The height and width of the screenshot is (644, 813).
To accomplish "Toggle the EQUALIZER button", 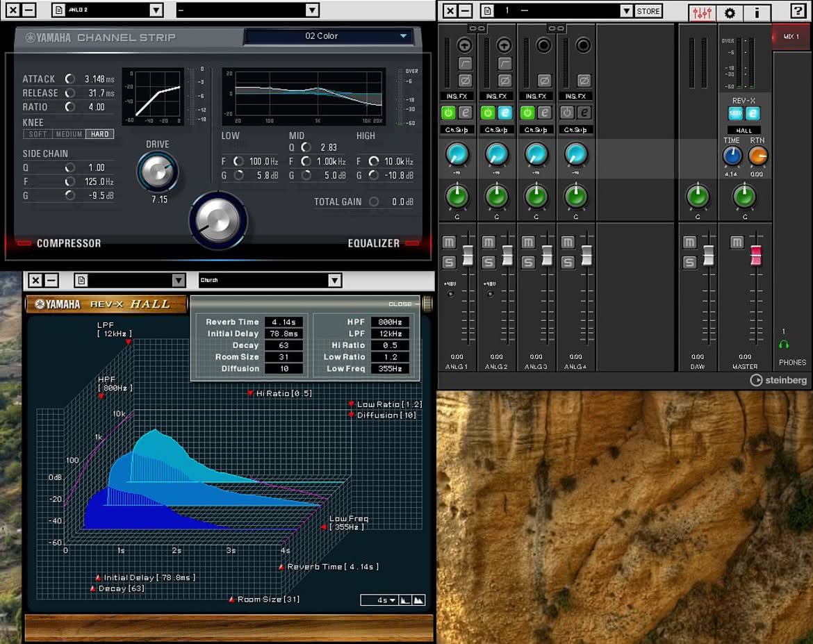I will (x=383, y=243).
